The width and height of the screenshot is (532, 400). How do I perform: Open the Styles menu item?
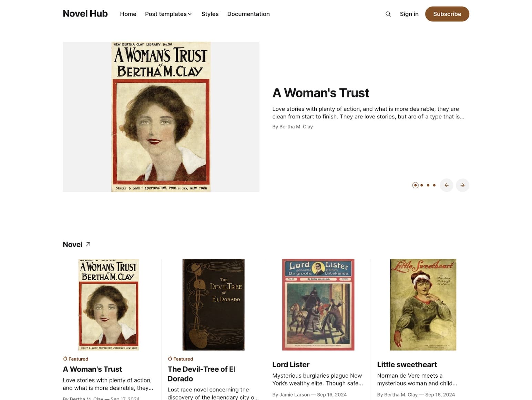pyautogui.click(x=210, y=14)
